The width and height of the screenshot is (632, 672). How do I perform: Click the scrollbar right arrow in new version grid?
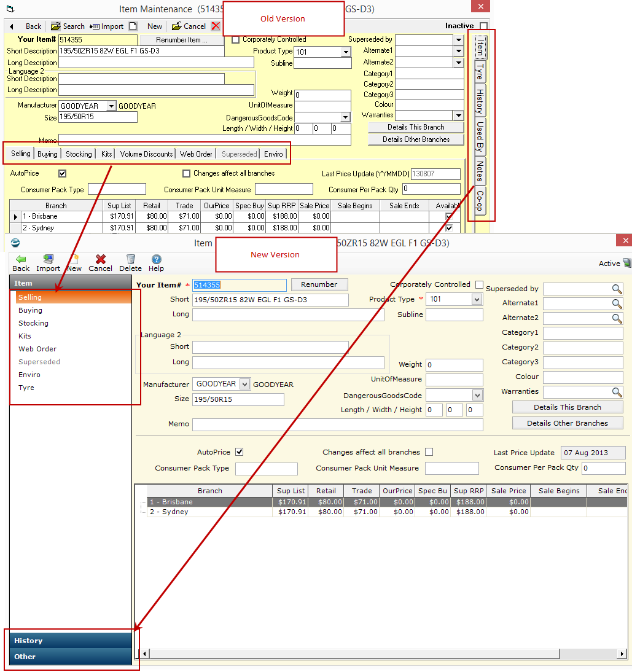pos(622,654)
